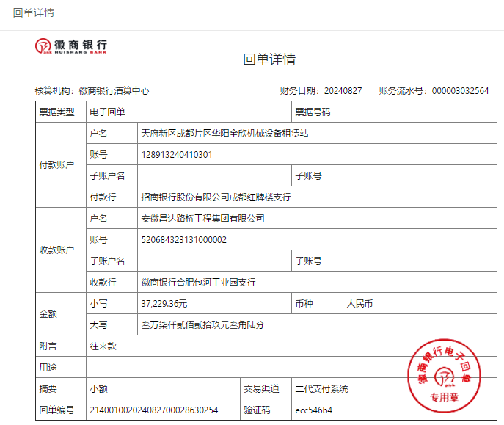504x425 pixels.
Task: Select the amount 37,229.36元
Action: [x=164, y=303]
